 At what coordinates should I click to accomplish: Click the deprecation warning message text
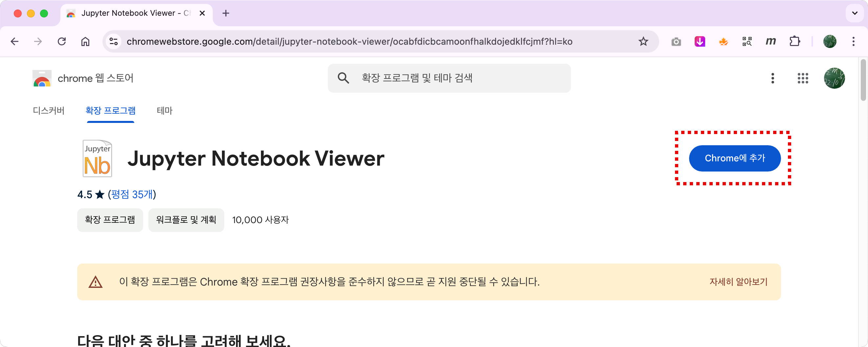329,282
